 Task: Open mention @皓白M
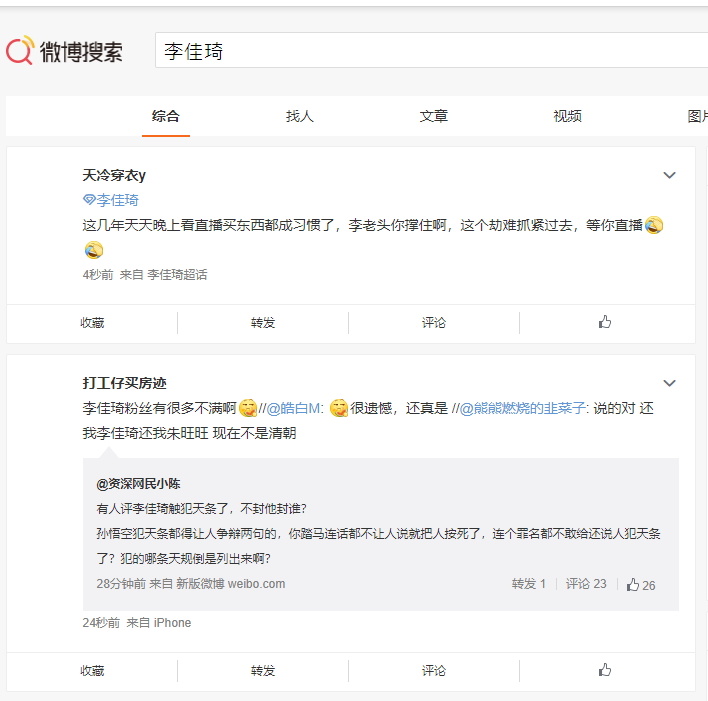coord(295,408)
